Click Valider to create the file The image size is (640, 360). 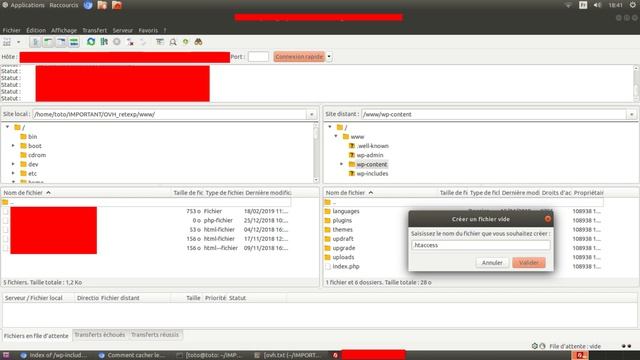(529, 262)
